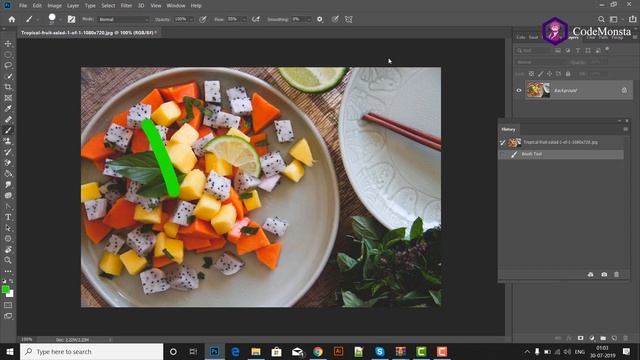This screenshot has width=640, height=360.
Task: Toggle Lock position in Layers panel
Action: click(549, 74)
